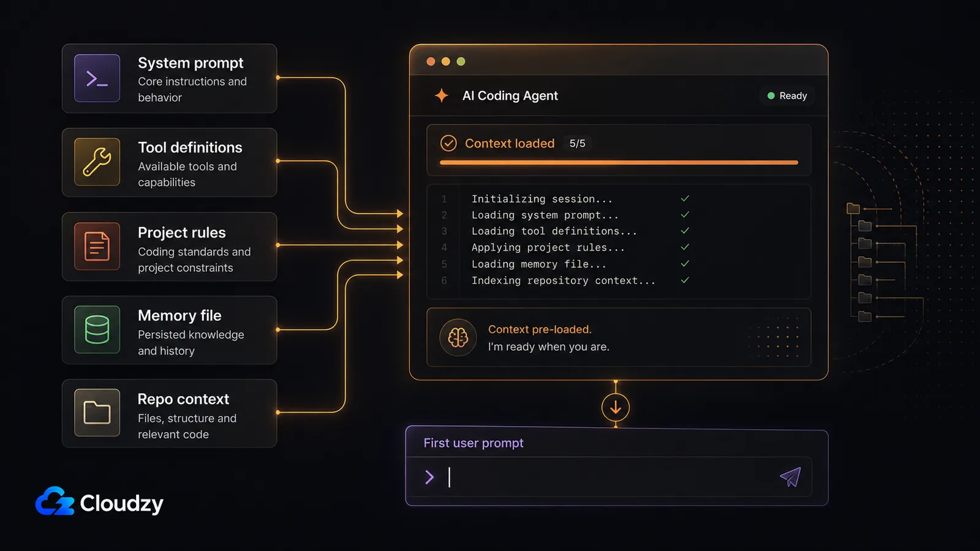Click the checkmark next to Indexing repository context

(x=685, y=280)
